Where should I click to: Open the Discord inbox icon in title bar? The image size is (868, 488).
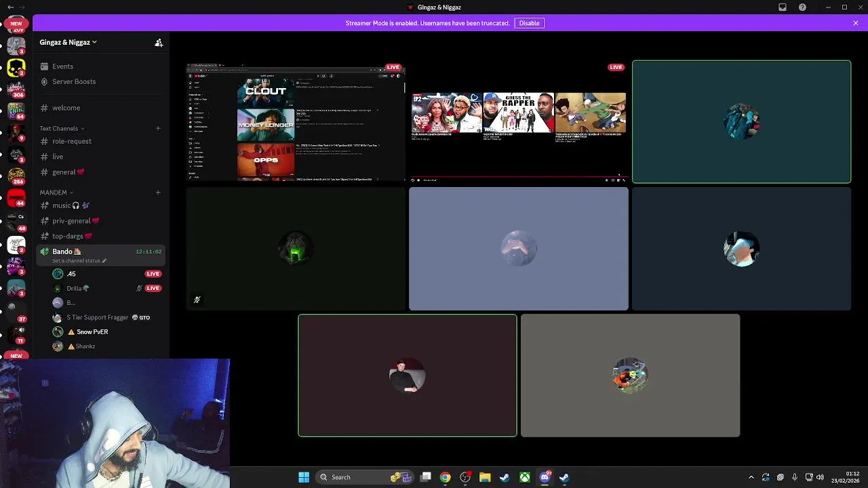[783, 7]
